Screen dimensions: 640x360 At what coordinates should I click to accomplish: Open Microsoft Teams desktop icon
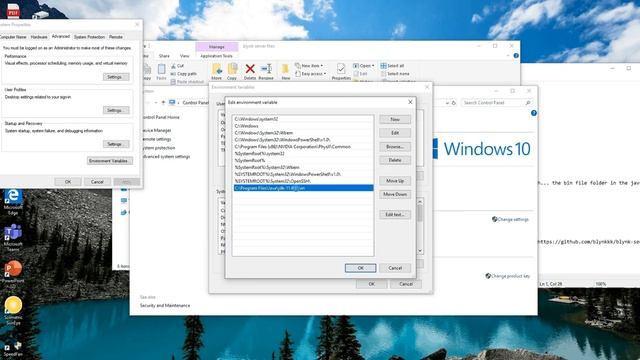point(13,238)
